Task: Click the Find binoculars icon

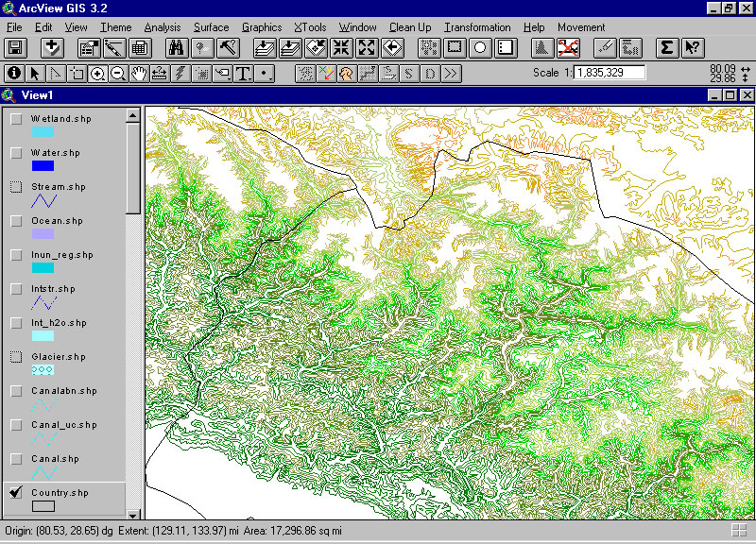Action: (176, 47)
